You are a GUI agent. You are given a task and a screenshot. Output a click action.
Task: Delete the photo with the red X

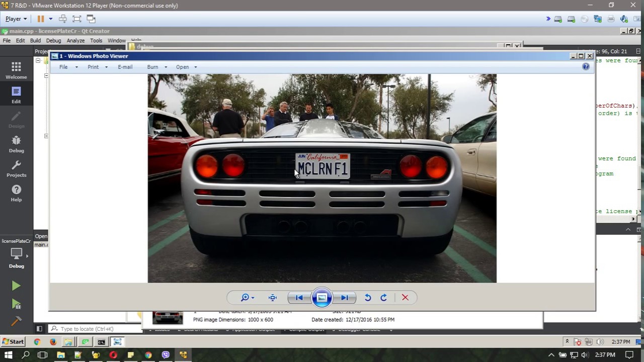coord(405,298)
